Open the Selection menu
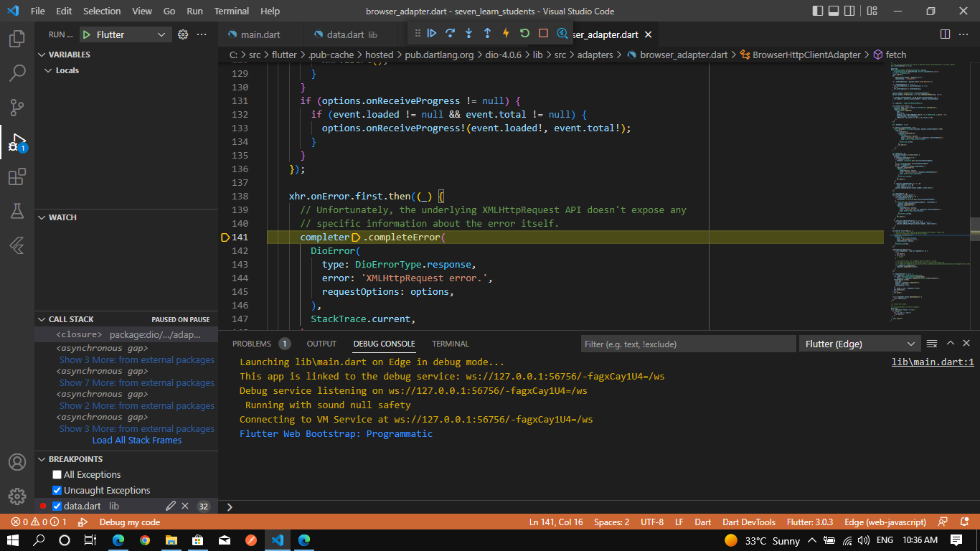Screen dimensions: 980x551 102,11
